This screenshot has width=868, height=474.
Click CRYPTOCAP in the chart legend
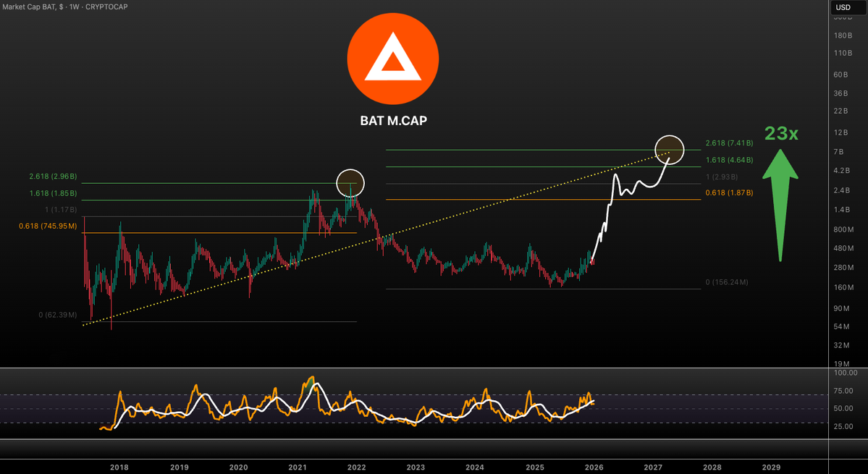click(108, 7)
